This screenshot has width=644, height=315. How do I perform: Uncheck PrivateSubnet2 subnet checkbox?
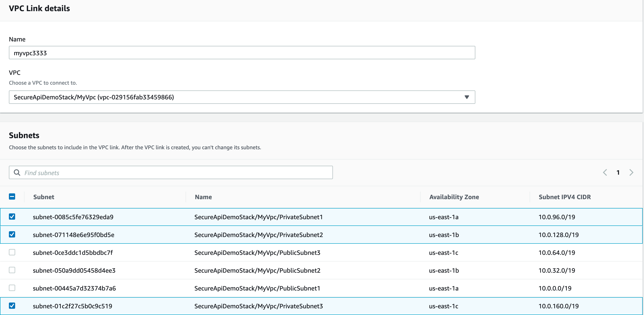[12, 234]
